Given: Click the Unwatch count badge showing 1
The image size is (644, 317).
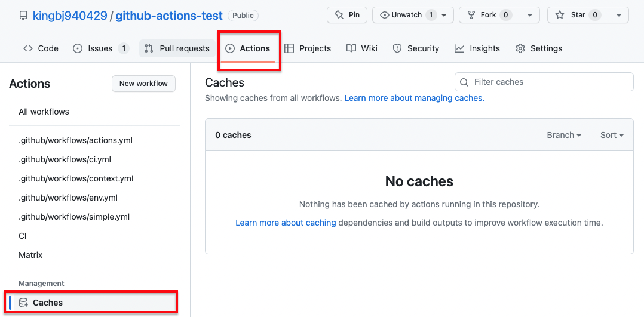Looking at the screenshot, I should [x=430, y=15].
